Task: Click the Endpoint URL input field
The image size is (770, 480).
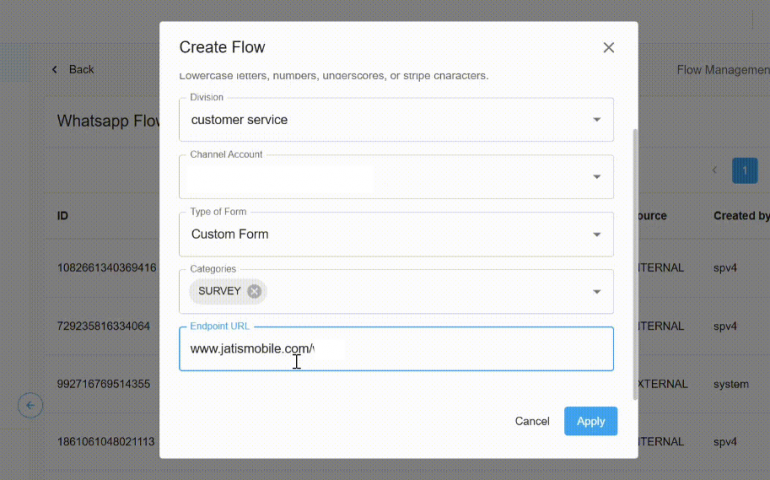Action: (x=450, y=349)
